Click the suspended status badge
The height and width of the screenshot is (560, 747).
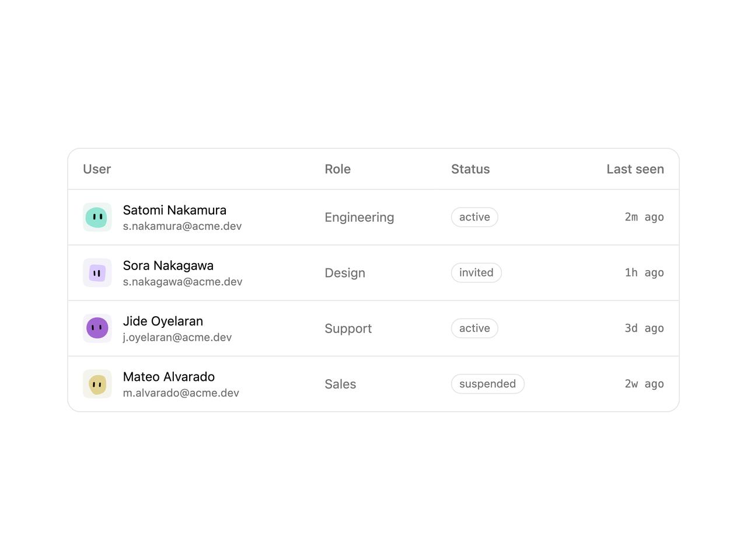488,384
